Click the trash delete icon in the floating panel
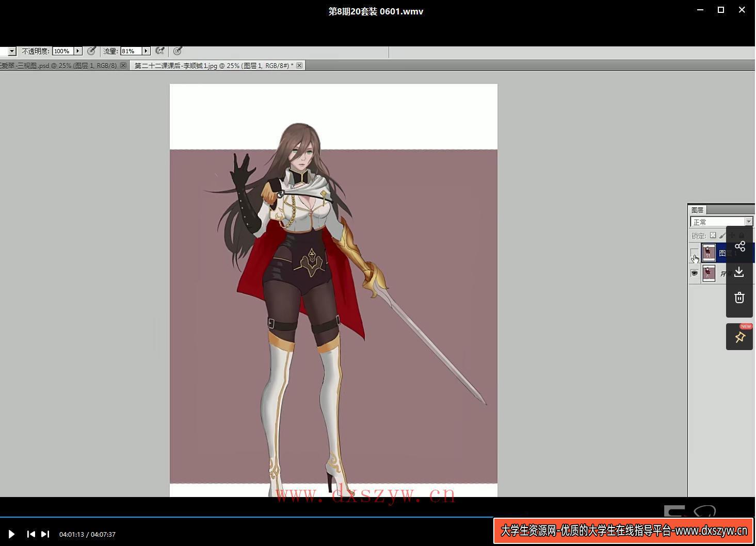756x546 pixels. (739, 297)
